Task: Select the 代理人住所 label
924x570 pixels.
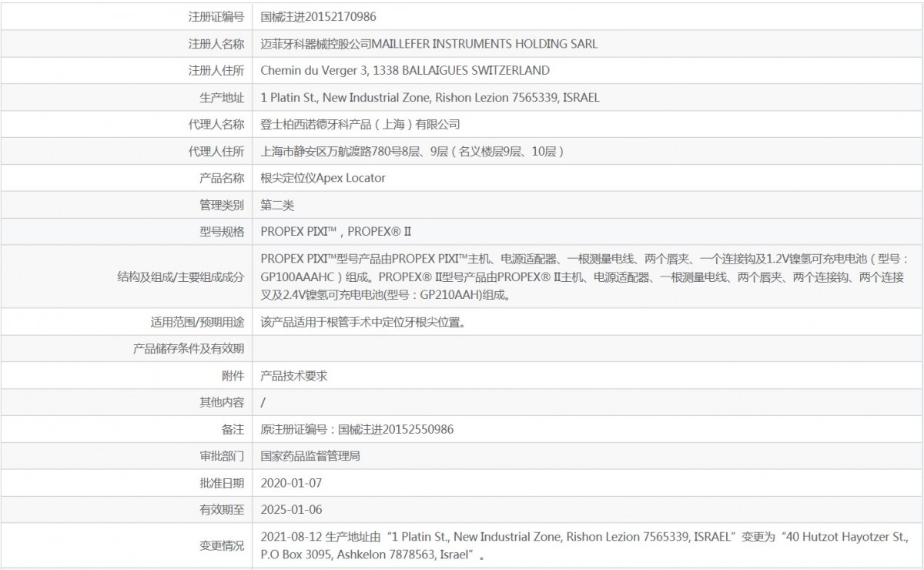Action: point(216,151)
